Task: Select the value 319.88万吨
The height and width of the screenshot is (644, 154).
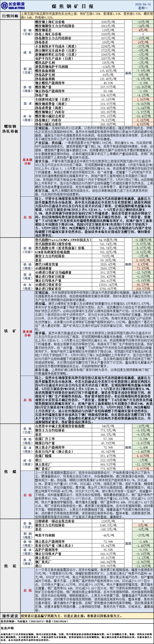Action: [x=108, y=108]
